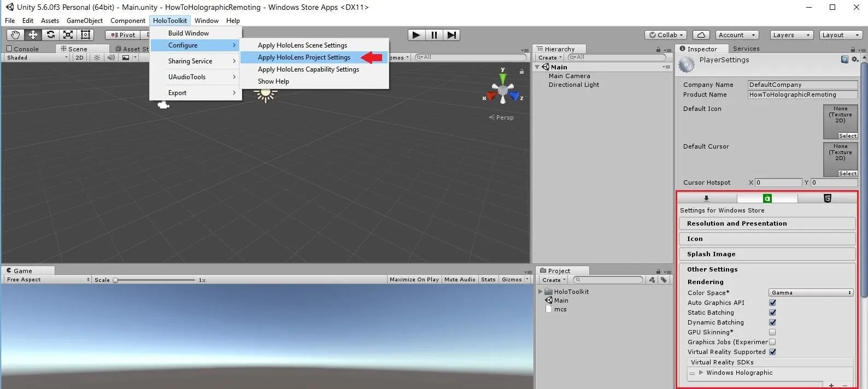
Task: Open the Layout dropdown
Action: [x=841, y=35]
